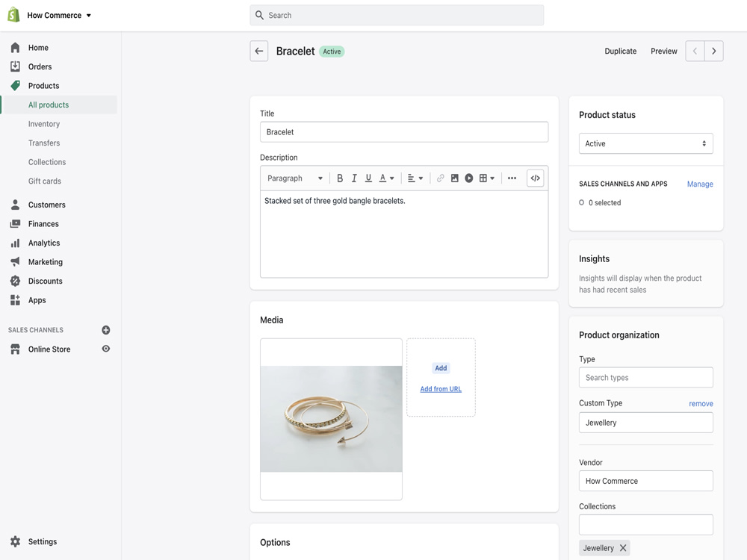Go to next product chevron

[x=713, y=51]
